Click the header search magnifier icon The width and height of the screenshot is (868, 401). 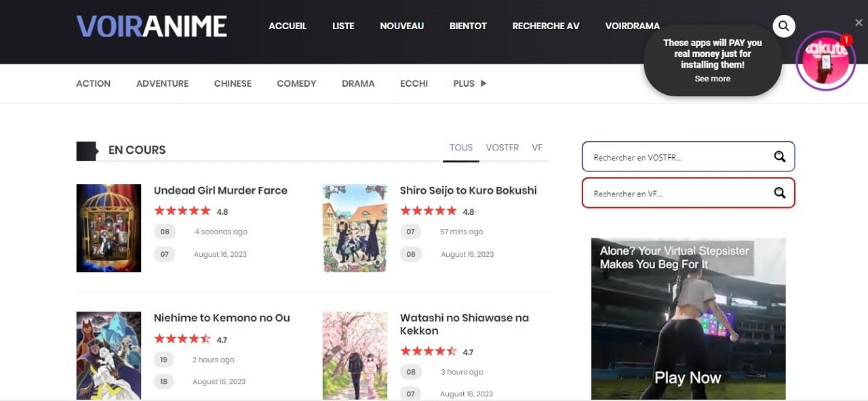point(783,26)
